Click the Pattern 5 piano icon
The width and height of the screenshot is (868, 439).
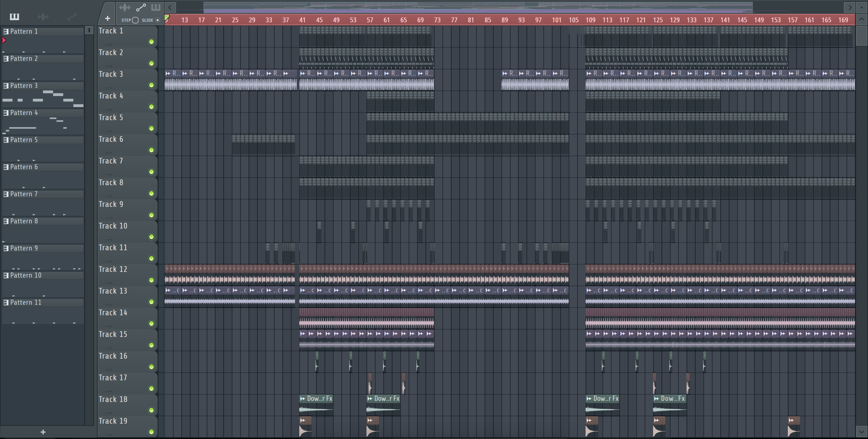(6, 140)
